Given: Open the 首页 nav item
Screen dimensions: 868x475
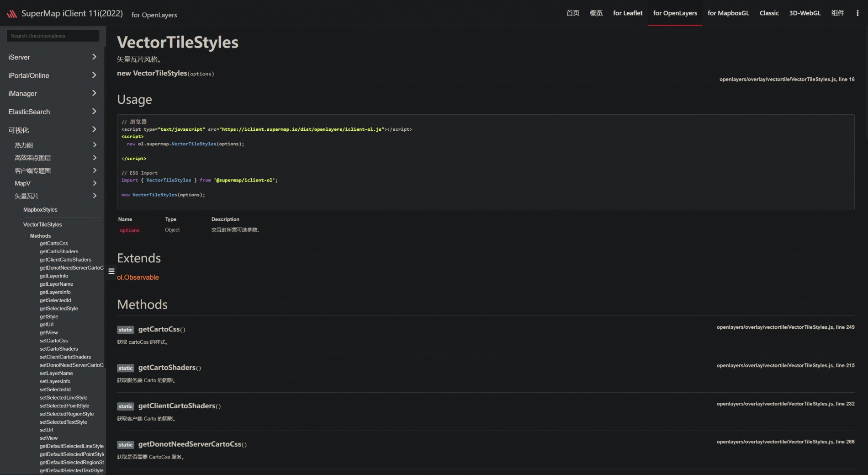Looking at the screenshot, I should click(573, 13).
